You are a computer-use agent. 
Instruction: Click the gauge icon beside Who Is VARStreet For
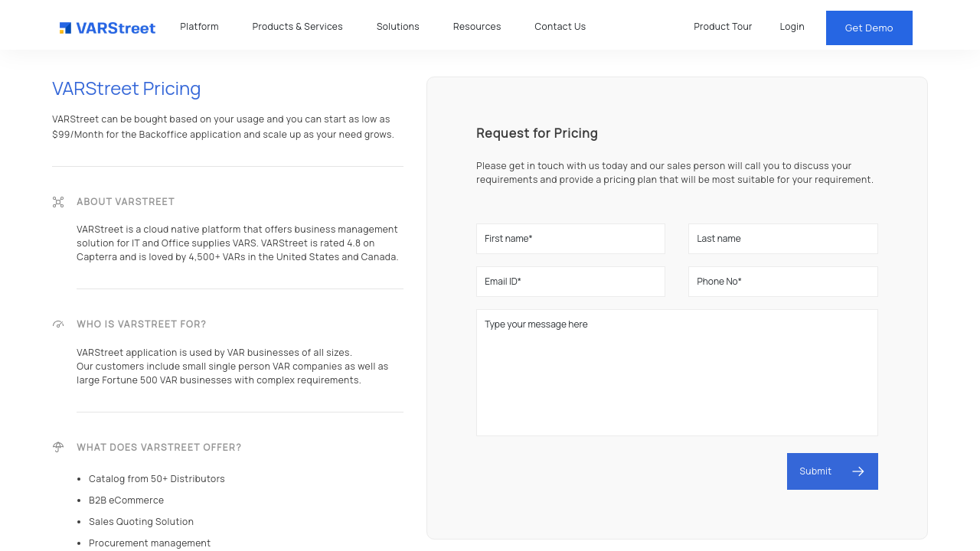pos(58,324)
